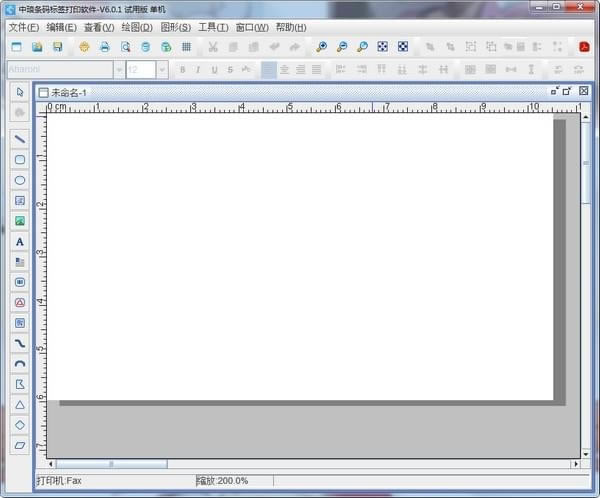600x498 pixels.
Task: Select the rounded rectangle tool
Action: pos(20,160)
